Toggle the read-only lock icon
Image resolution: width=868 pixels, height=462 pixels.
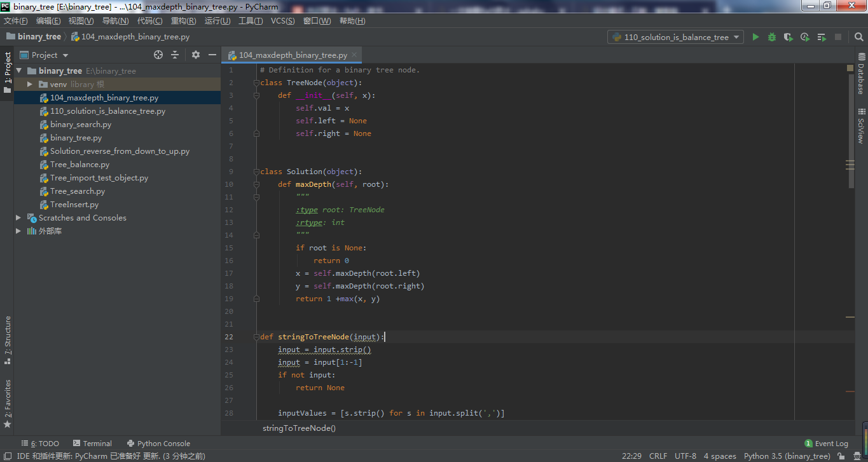click(x=841, y=456)
